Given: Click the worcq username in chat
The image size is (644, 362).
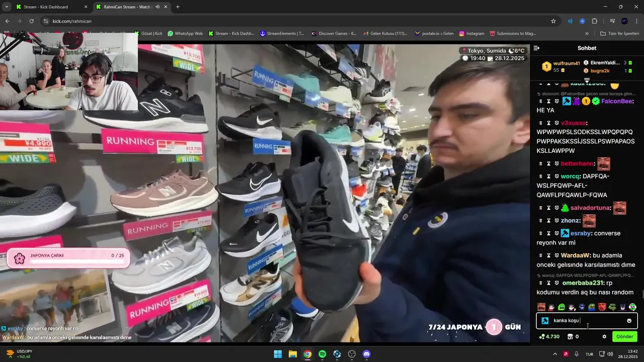Looking at the screenshot, I should pos(570,176).
